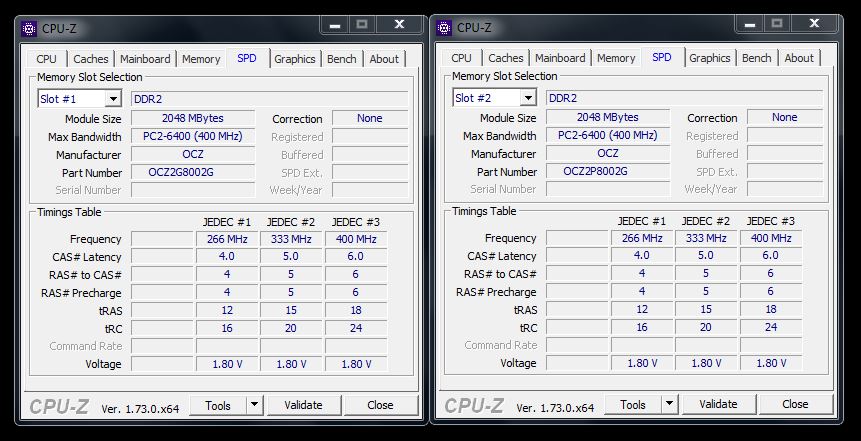The height and width of the screenshot is (441, 861).
Task: Click Close button in the left CPU-Z window
Action: pyautogui.click(x=380, y=405)
